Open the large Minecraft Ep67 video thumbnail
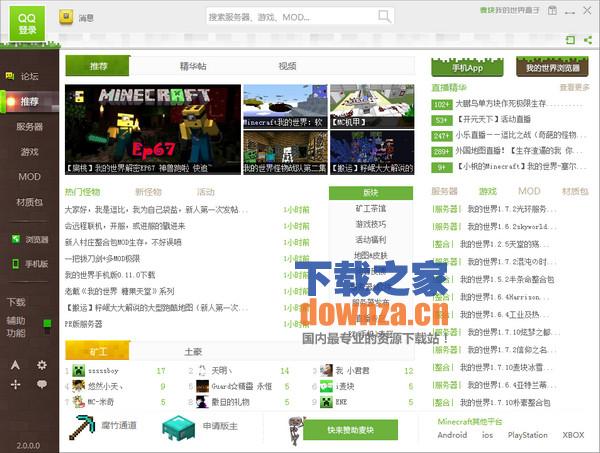This screenshot has width=600, height=453. coord(153,129)
